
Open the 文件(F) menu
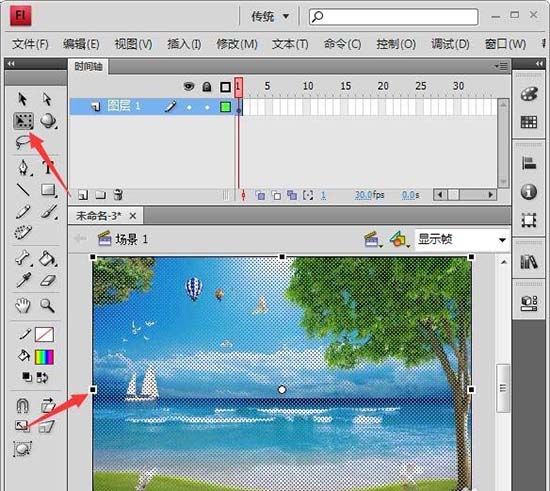(30, 44)
